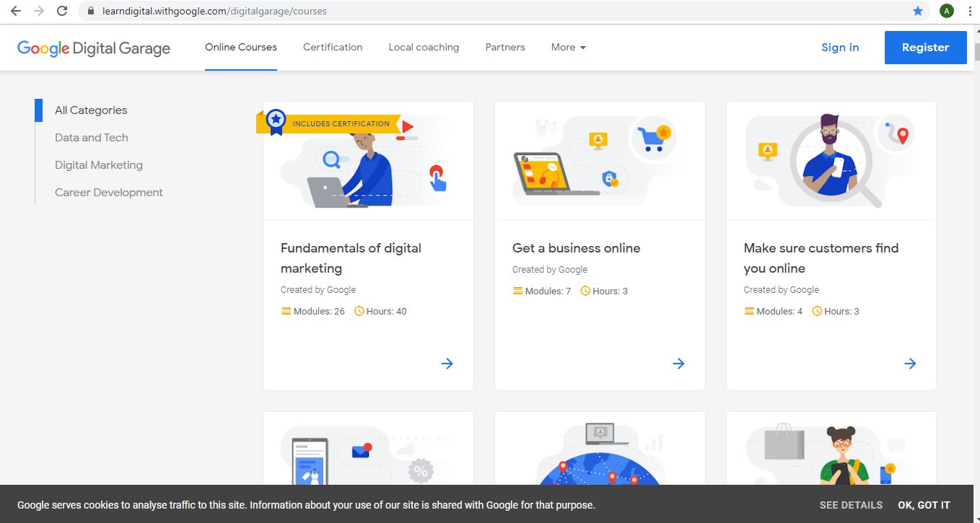Viewport: 980px width, 523px height.
Task: Switch to the Online Courses tab
Action: 241,48
